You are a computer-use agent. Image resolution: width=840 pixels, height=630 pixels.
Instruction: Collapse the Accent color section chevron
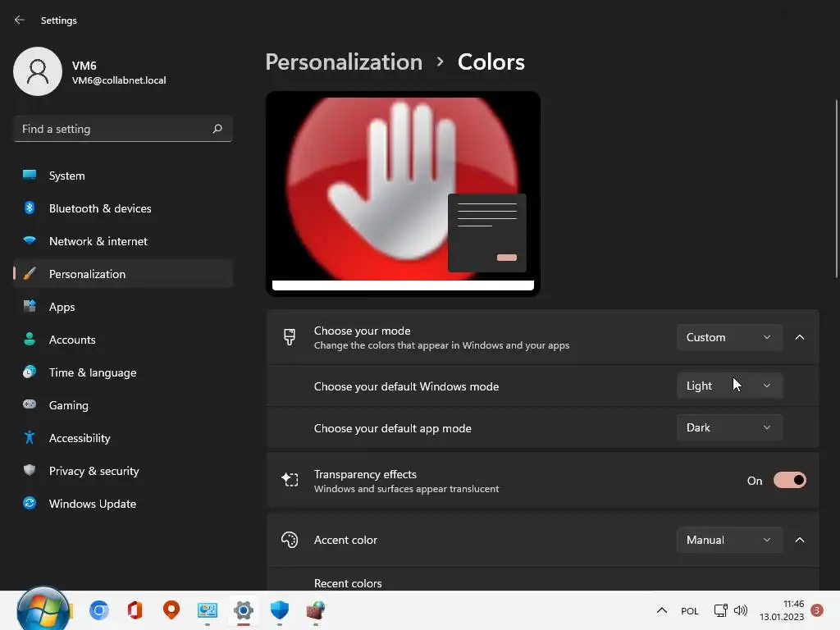pyautogui.click(x=799, y=540)
